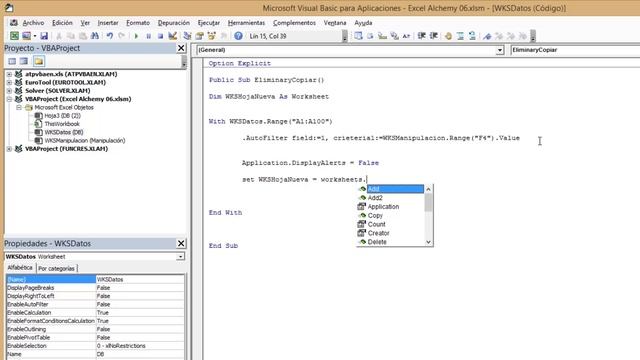
Task: Toggle Folders view in Project panel
Action: point(39,61)
